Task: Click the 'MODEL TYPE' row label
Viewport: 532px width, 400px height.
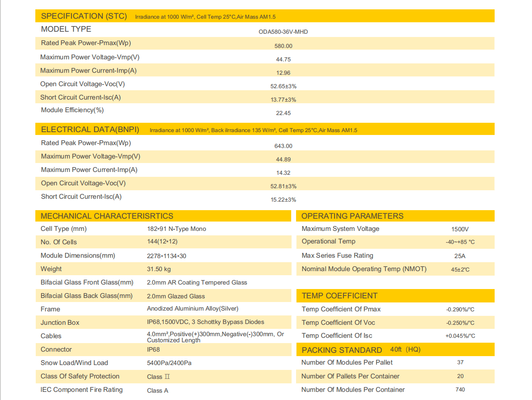Action: click(66, 29)
